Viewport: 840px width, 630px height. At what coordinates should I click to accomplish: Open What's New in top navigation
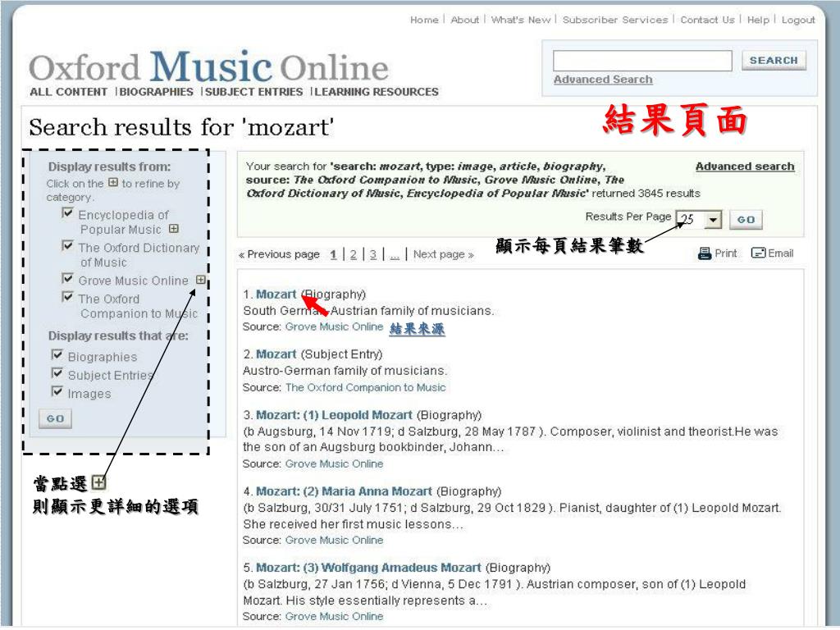coord(521,20)
